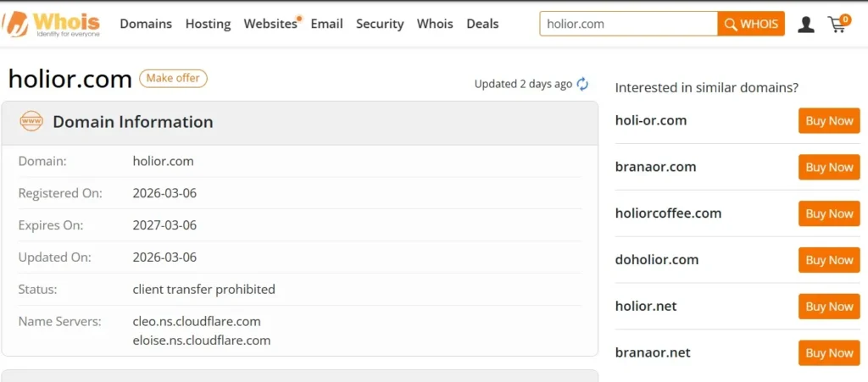Open the Domains menu
868x382 pixels.
(x=146, y=24)
